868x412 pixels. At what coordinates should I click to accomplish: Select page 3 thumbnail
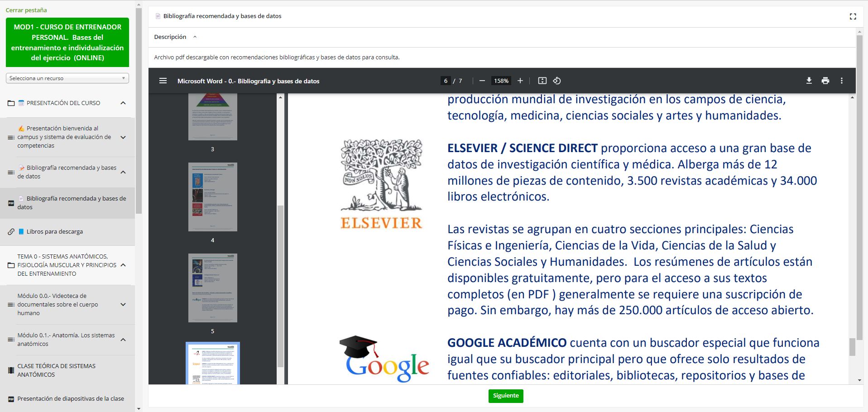pos(213,117)
